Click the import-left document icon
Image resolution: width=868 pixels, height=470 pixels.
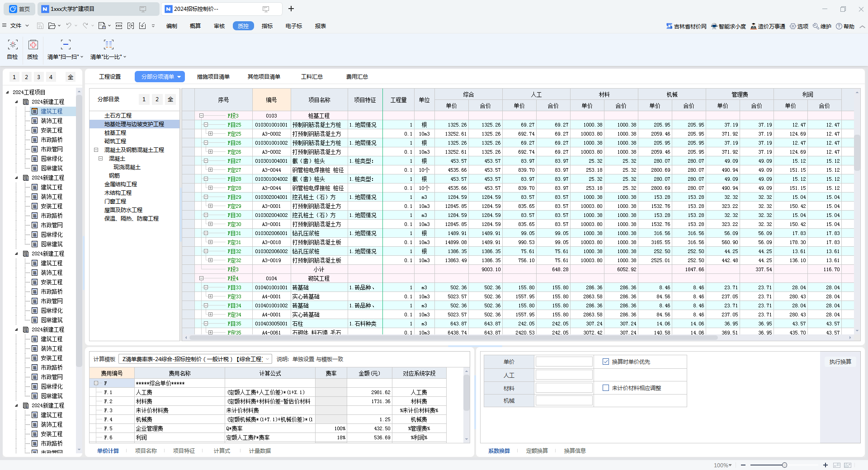(x=131, y=26)
